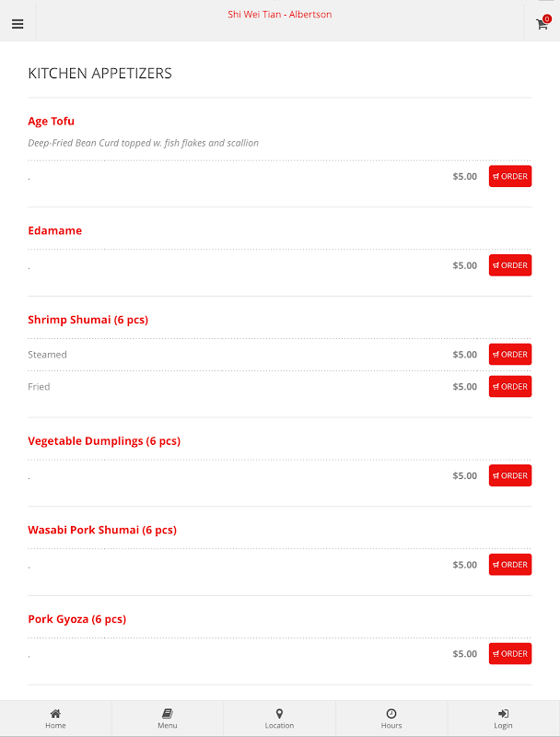Order Steamed Shrimp Shumai
The height and width of the screenshot is (737, 560).
pos(509,354)
